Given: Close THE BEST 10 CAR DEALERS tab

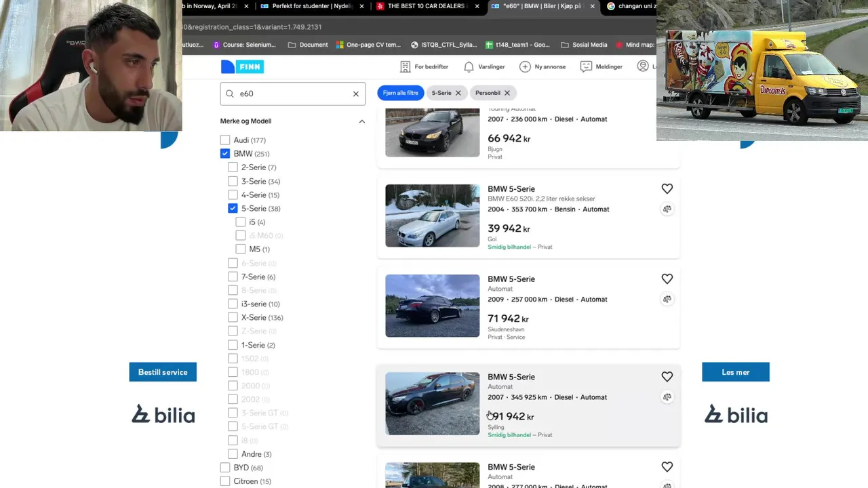Looking at the screenshot, I should (477, 6).
